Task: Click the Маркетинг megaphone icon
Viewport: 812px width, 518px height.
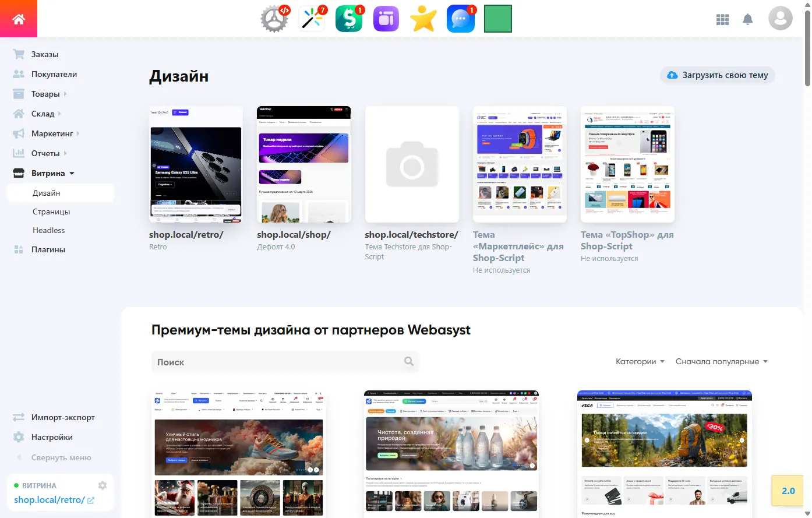Action: click(x=18, y=133)
